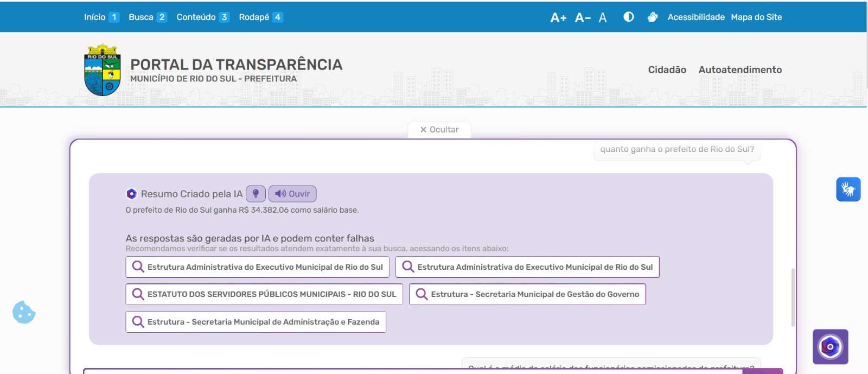This screenshot has width=868, height=374.
Task: Open the Autoatendimento menu
Action: point(740,69)
